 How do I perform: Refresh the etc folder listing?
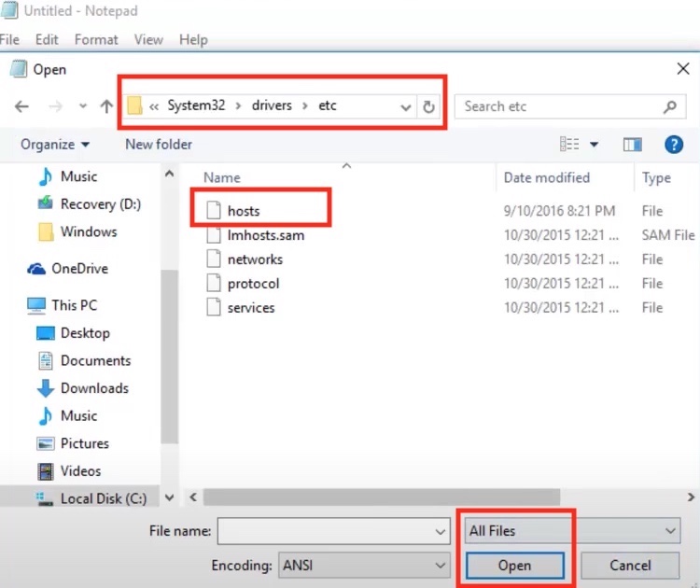pyautogui.click(x=428, y=106)
